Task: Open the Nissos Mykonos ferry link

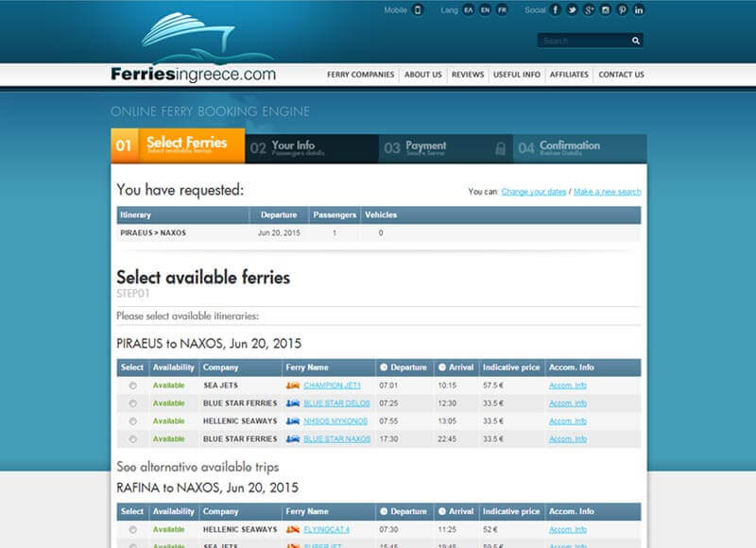Action: coord(335,421)
